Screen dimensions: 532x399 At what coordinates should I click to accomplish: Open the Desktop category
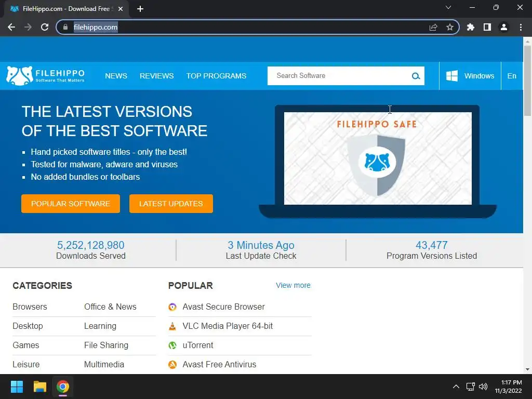tap(28, 326)
